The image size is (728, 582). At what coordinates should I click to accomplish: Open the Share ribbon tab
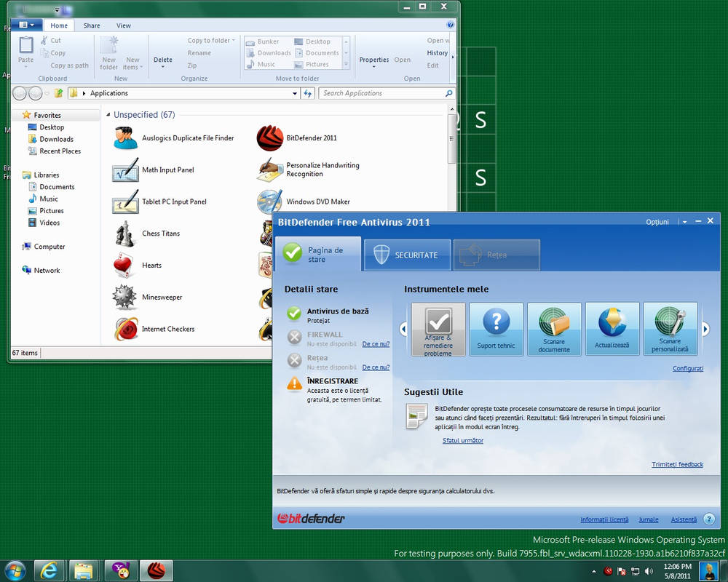tap(92, 25)
